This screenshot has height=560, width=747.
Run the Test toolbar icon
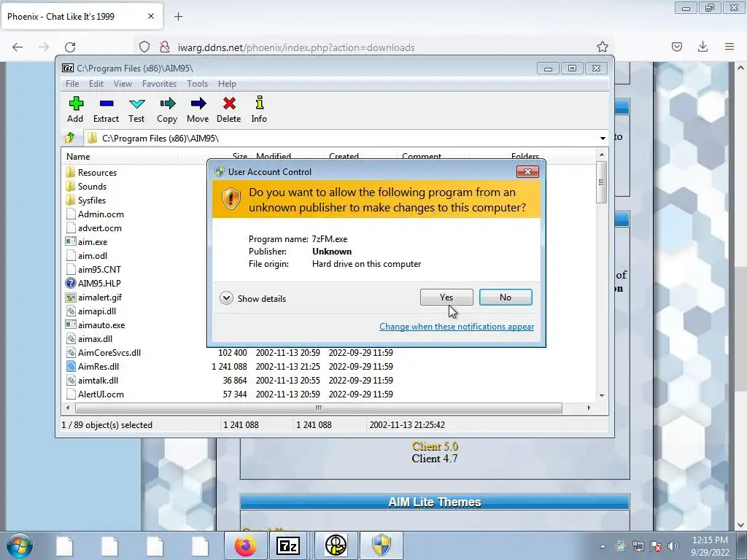coord(136,109)
